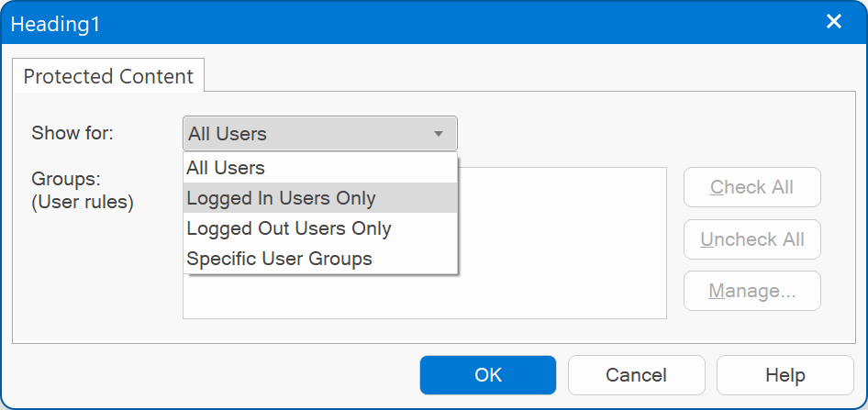868x410 pixels.
Task: Pick Logged Out Users Only option
Action: tap(289, 228)
